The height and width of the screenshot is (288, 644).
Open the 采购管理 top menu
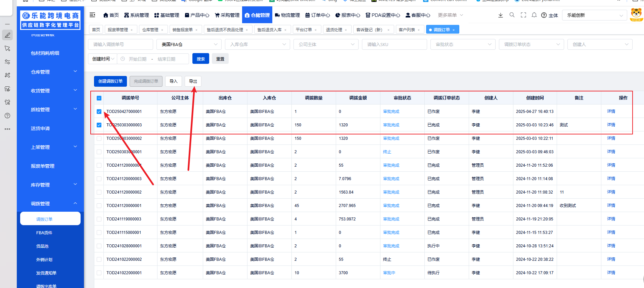click(227, 15)
